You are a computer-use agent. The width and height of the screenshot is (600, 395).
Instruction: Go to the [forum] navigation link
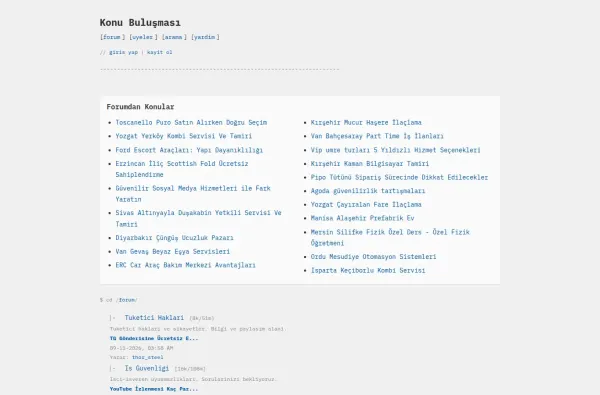(112, 37)
